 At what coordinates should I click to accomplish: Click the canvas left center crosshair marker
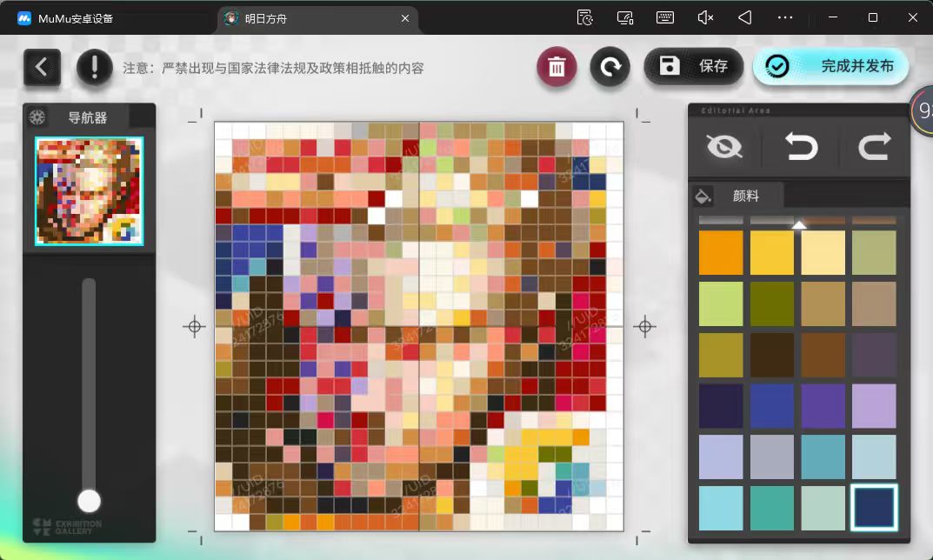pyautogui.click(x=195, y=327)
